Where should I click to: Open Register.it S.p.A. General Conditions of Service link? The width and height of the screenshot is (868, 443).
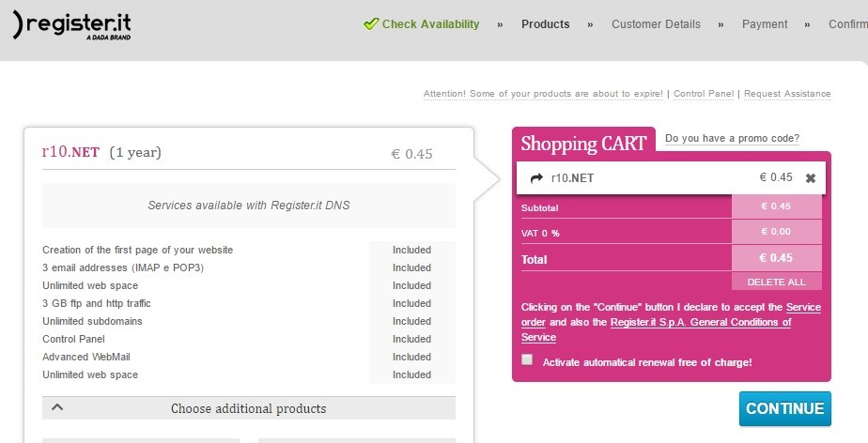click(x=656, y=329)
